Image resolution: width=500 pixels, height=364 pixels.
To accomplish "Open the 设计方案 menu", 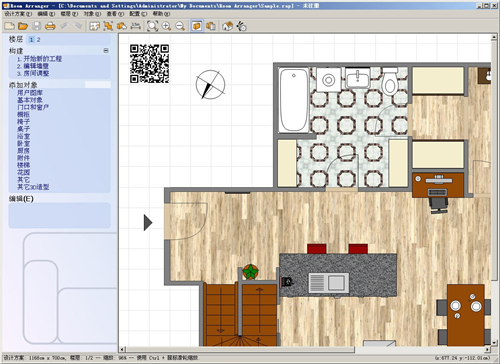I will point(18,14).
